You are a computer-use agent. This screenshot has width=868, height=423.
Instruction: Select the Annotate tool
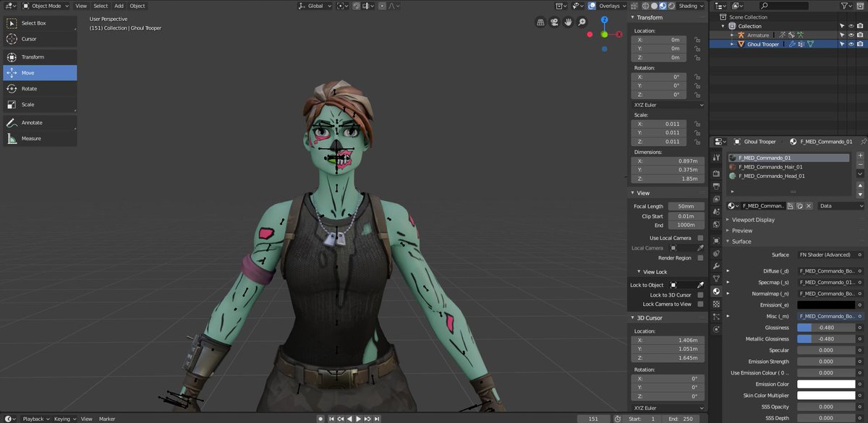pos(40,123)
